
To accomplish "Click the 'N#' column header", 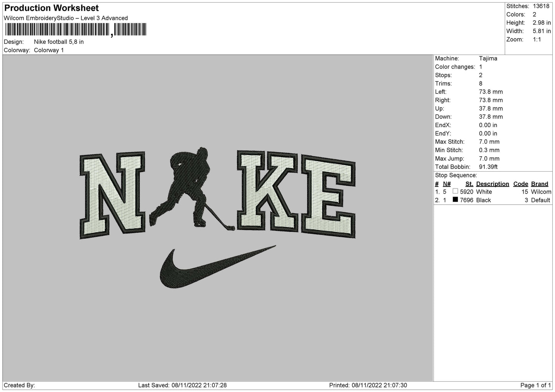I will [447, 184].
